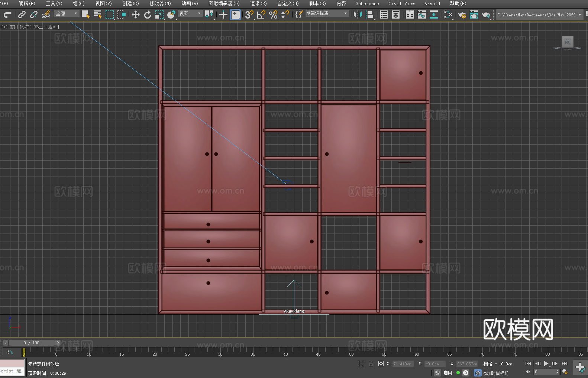This screenshot has width=588, height=378.
Task: Open viewport [粘土 + 边面] style menu
Action: [x=46, y=27]
